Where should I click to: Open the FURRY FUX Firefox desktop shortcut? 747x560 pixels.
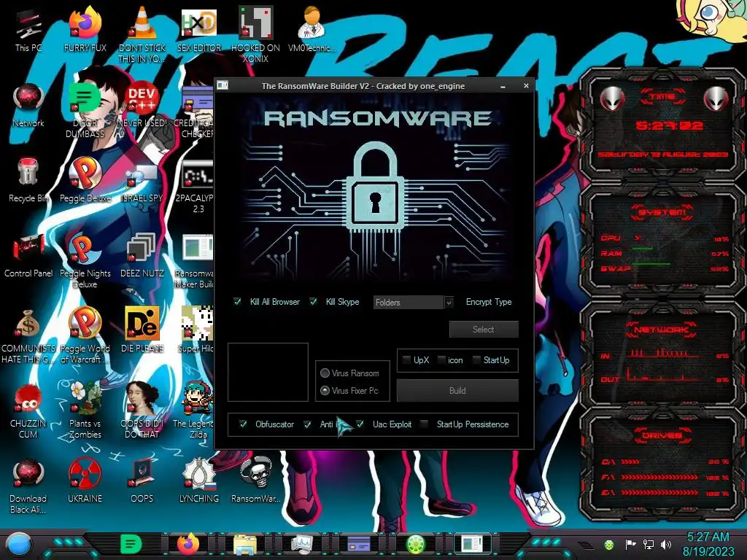pyautogui.click(x=85, y=30)
